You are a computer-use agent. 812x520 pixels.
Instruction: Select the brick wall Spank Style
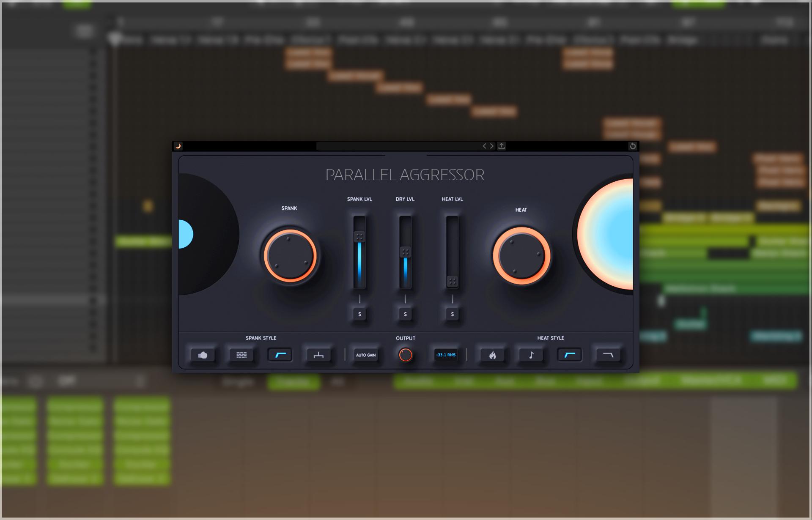coord(241,355)
